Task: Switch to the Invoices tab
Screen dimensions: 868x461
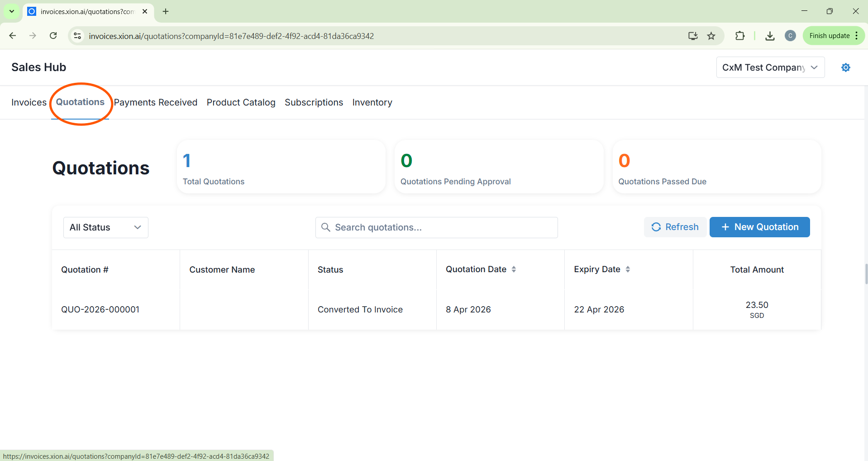Action: point(29,102)
